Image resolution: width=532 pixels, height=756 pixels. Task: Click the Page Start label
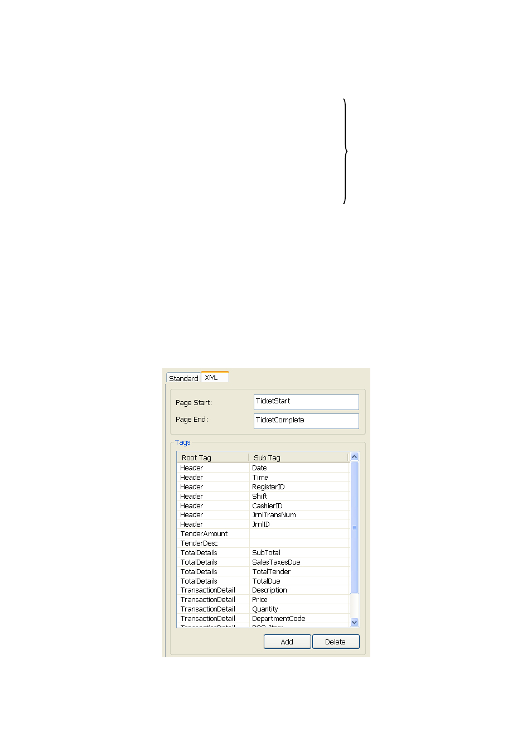click(194, 403)
